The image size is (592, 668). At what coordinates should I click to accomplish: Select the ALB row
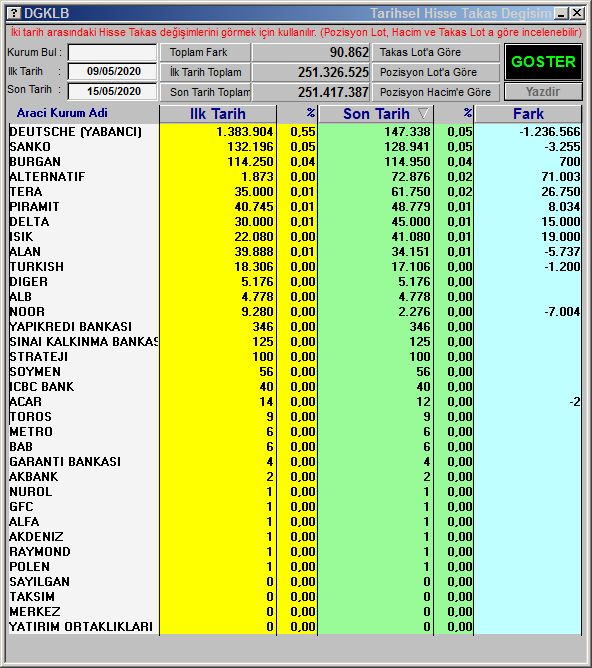coord(295,297)
